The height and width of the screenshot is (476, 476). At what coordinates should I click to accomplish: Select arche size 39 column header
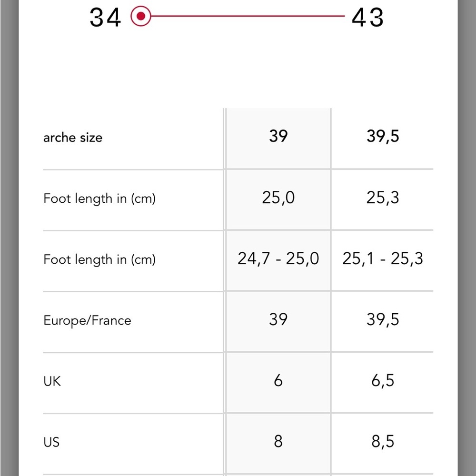(x=278, y=137)
